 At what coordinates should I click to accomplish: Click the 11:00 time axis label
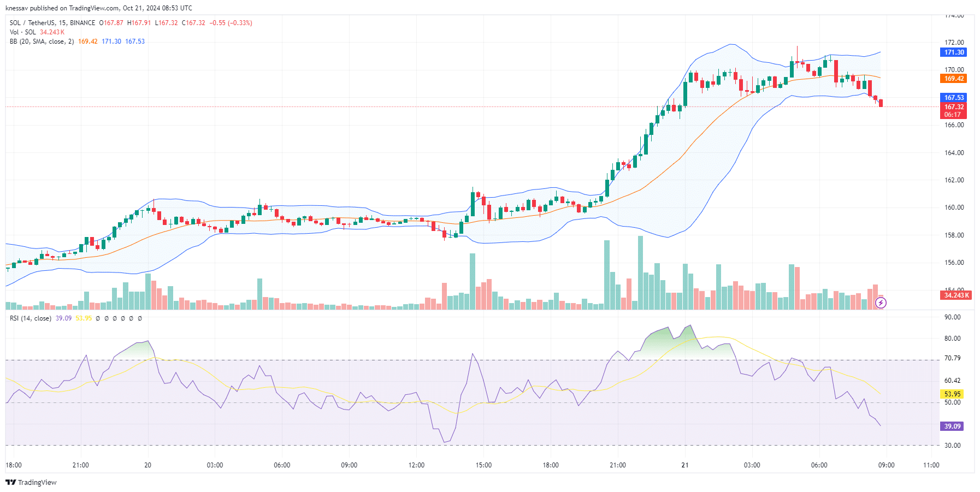[931, 465]
